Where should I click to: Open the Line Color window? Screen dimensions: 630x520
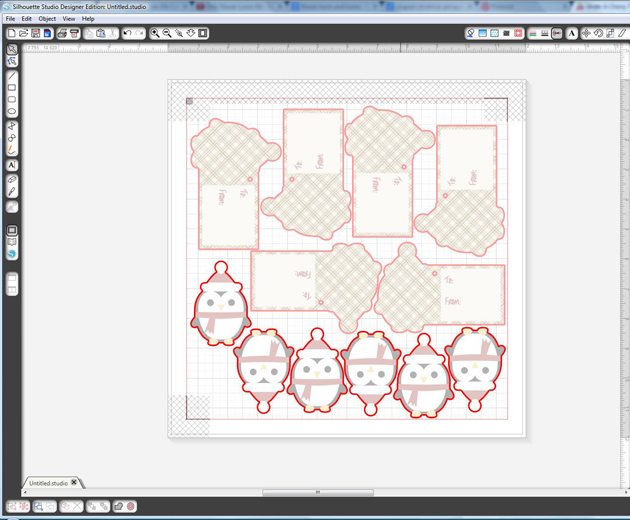(x=533, y=33)
